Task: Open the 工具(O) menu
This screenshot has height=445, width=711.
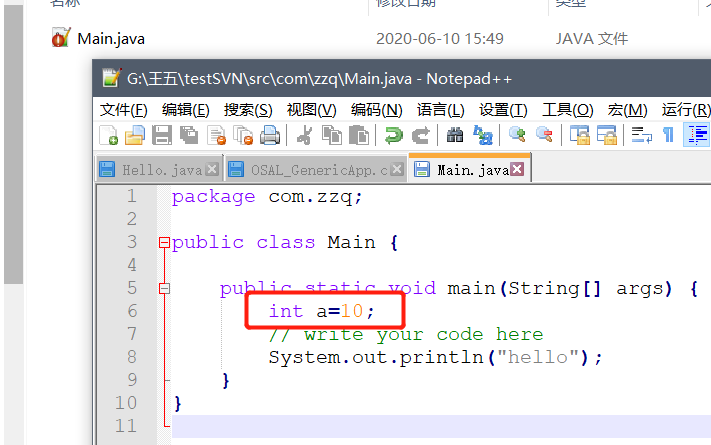Action: pos(568,110)
